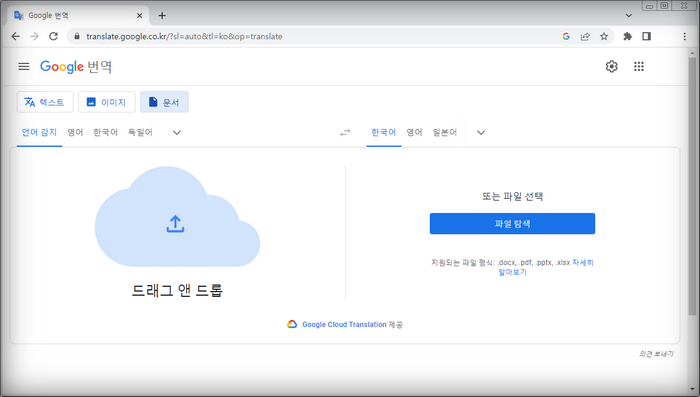Image resolution: width=700 pixels, height=397 pixels.
Task: Click the 또는 파일 선택 label
Action: point(512,196)
